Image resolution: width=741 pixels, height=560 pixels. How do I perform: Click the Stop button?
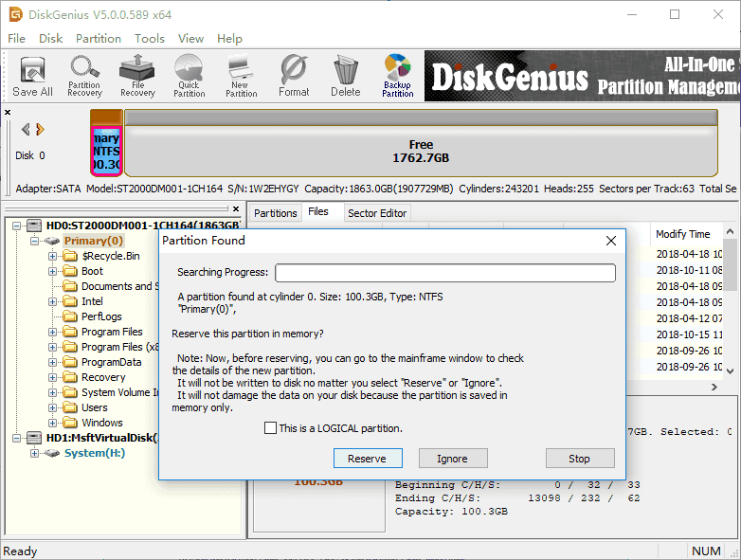point(580,459)
